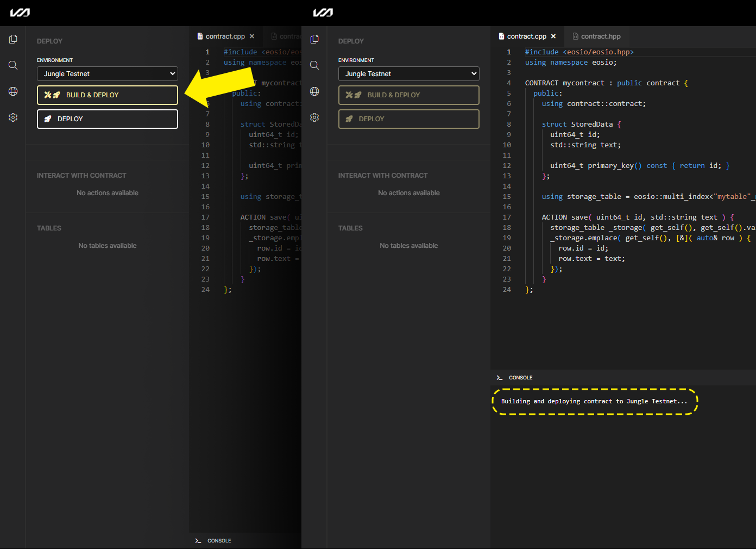
Task: Click 'ACTION save' line in right editor
Action: [638, 217]
